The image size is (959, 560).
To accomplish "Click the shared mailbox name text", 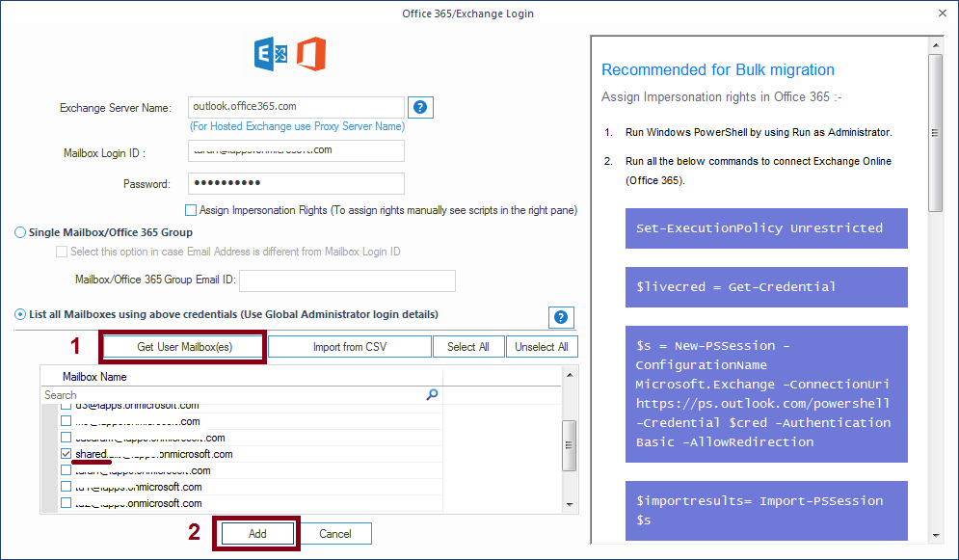I will [154, 454].
